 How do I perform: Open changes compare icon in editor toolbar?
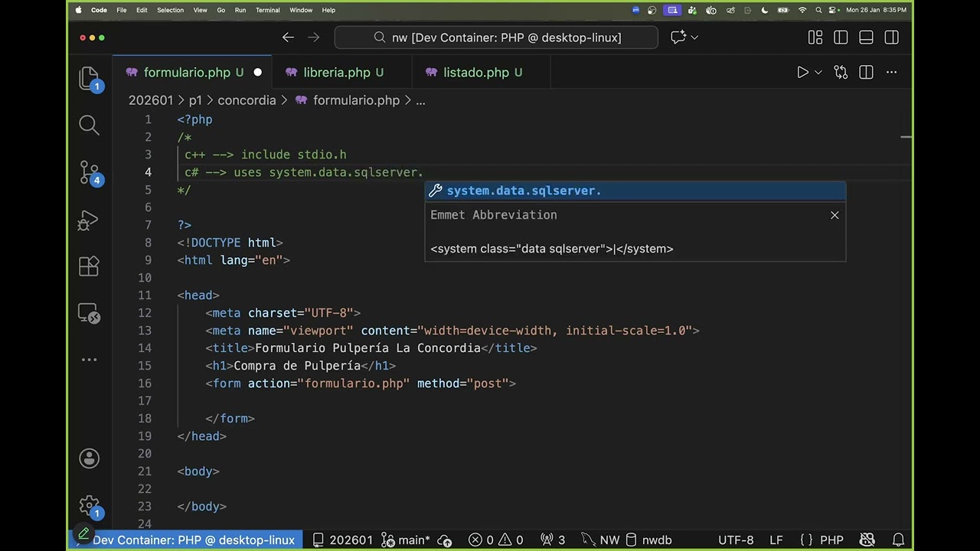pyautogui.click(x=841, y=72)
